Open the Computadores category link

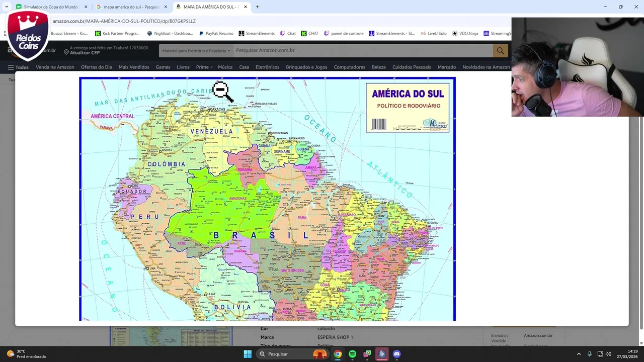coord(350,67)
